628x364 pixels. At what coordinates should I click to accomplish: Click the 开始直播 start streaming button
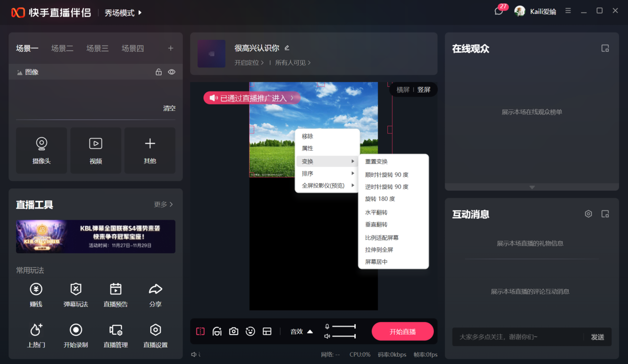point(402,331)
